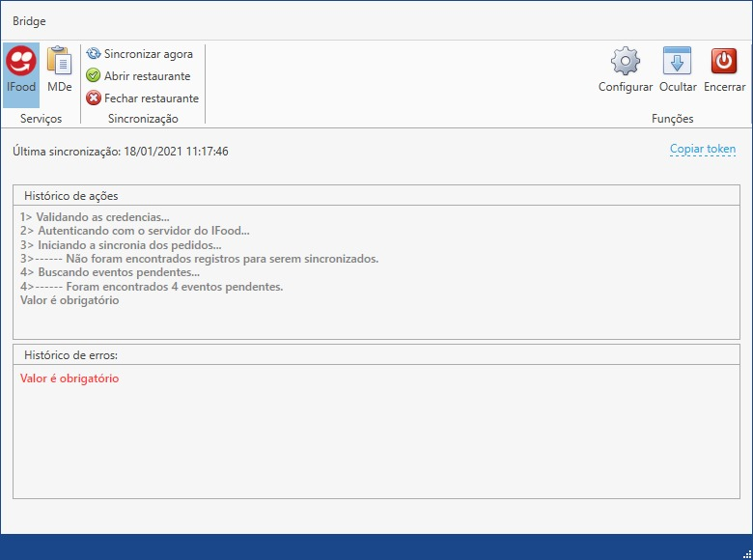Click the Copiar token link
Image resolution: width=753 pixels, height=560 pixels.
tap(703, 149)
